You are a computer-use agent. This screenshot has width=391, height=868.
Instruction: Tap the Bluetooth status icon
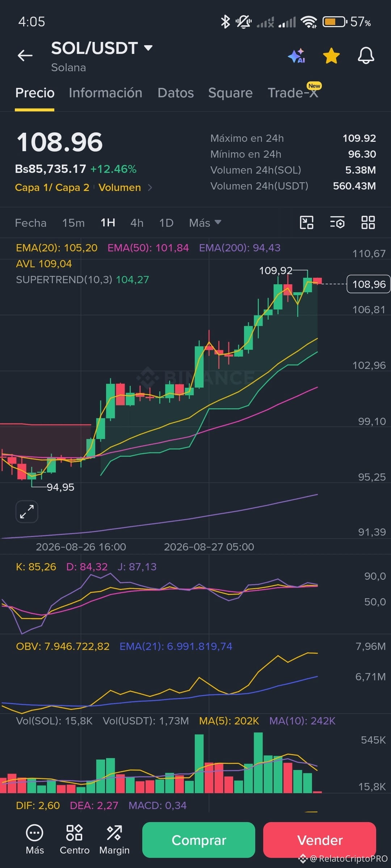[225, 22]
